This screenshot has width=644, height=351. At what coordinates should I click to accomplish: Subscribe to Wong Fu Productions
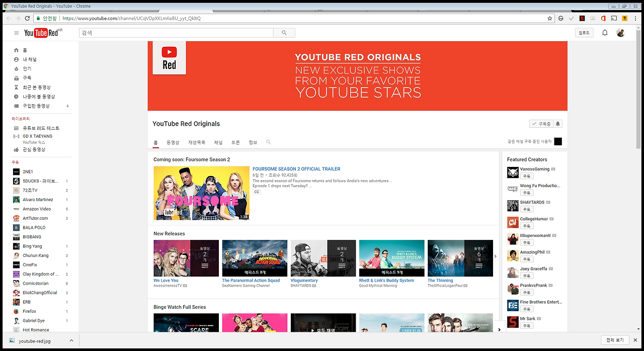tap(526, 193)
